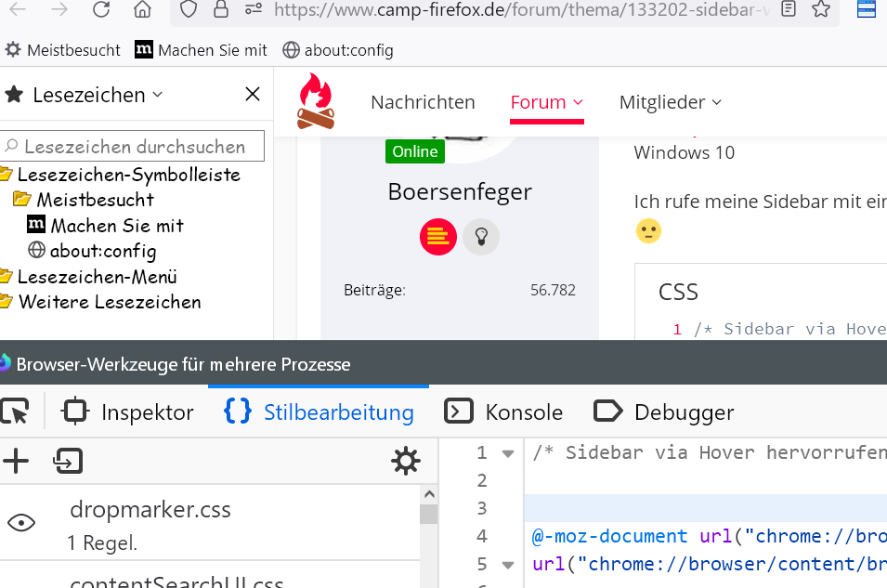Viewport: 887px width, 588px height.
Task: Click the camp-firefox campfire logo
Action: [x=315, y=100]
